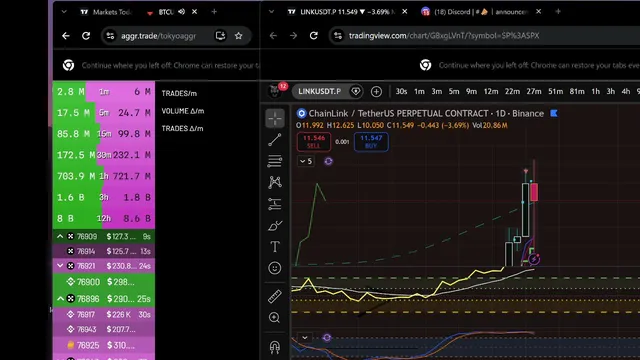Open the Fibonacci retracement tools
Image resolution: width=640 pixels, height=360 pixels.
coord(275,161)
